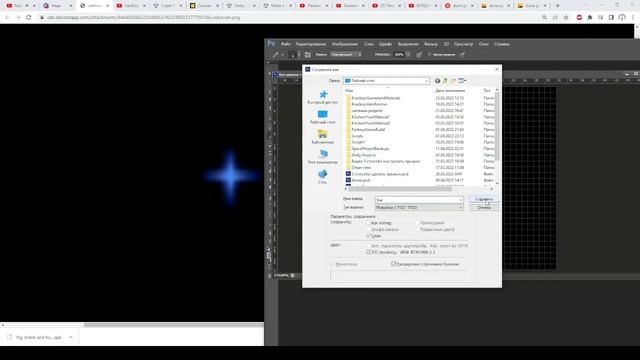This screenshot has height=360, width=640.
Task: Select the Arrow.psd file
Action: click(x=361, y=180)
